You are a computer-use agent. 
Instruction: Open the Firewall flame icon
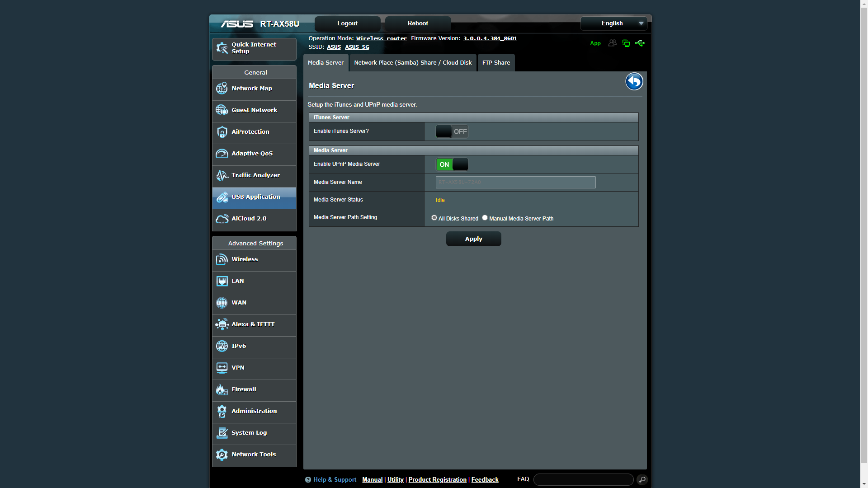(x=222, y=389)
